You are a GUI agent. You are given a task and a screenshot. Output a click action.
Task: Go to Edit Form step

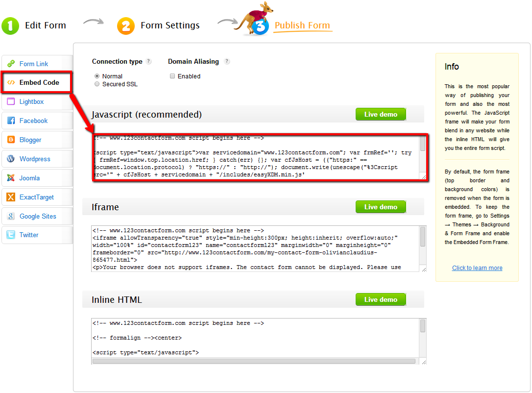[46, 25]
